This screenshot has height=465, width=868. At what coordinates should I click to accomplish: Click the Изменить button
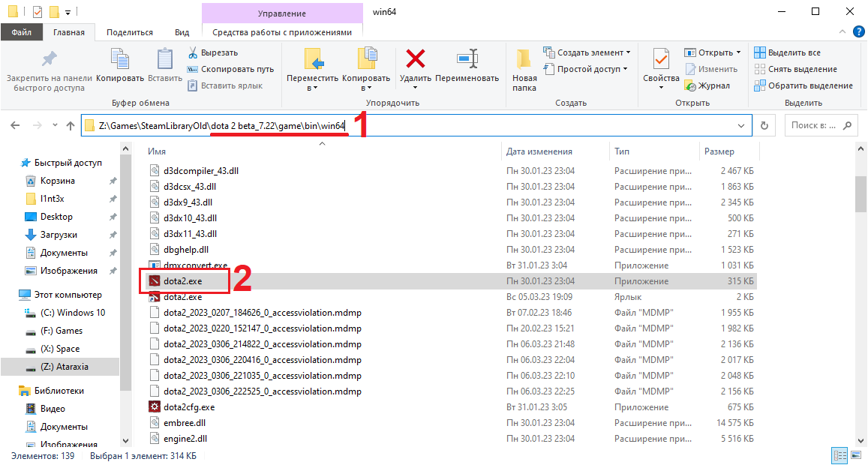[710, 69]
